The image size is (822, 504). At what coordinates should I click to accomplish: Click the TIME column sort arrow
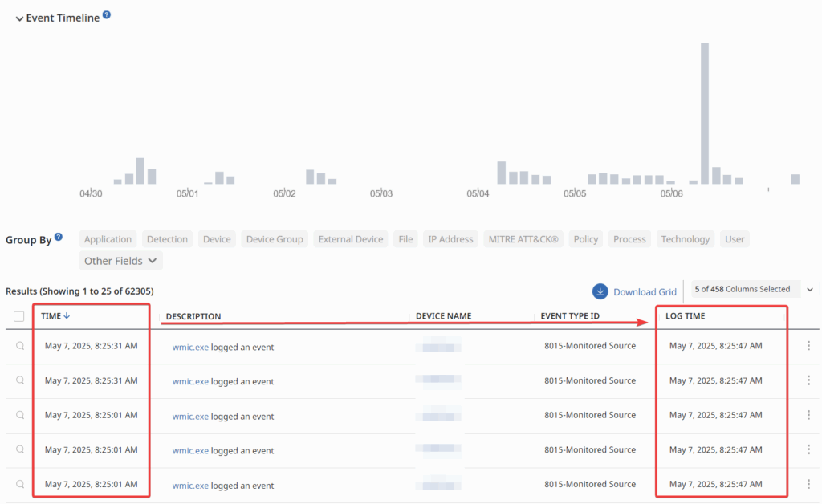click(67, 315)
